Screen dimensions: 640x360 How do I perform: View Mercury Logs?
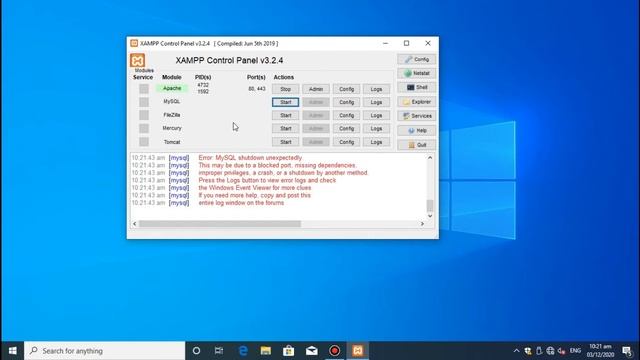376,129
